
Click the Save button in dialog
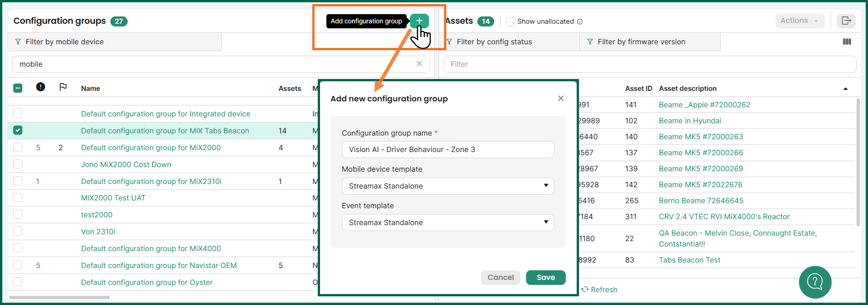tap(546, 277)
